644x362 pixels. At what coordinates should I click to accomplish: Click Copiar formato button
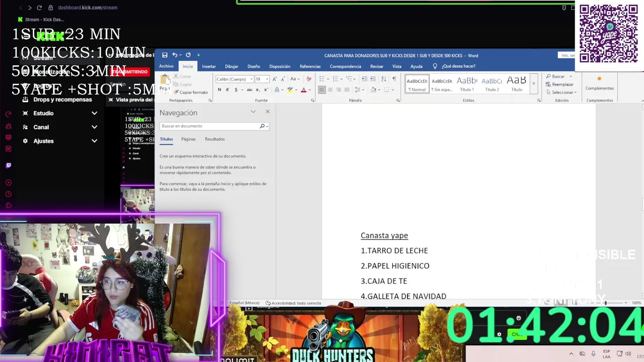point(190,93)
